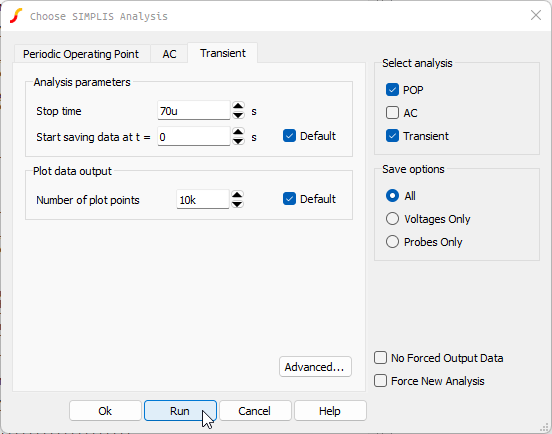
Task: Click into the Stop time field
Action: click(x=194, y=111)
